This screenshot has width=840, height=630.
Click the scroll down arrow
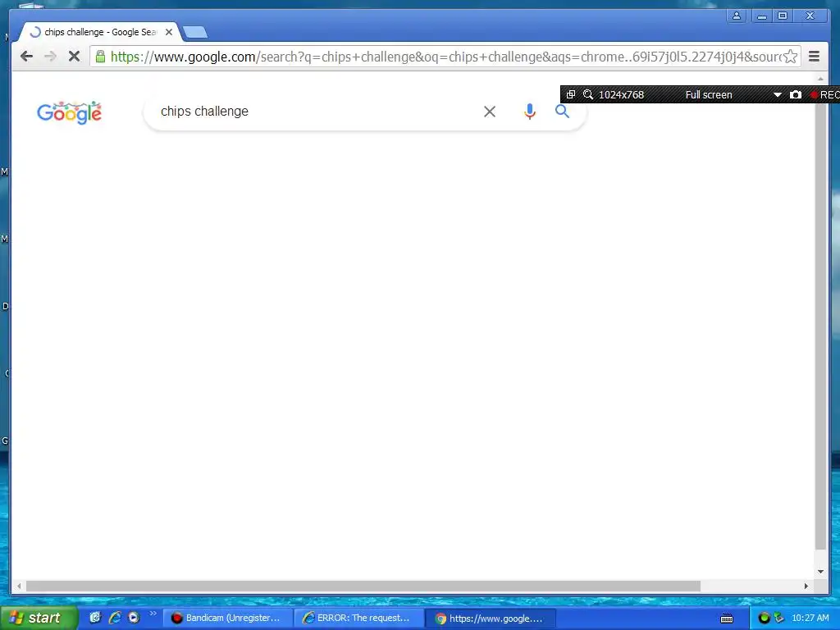820,572
